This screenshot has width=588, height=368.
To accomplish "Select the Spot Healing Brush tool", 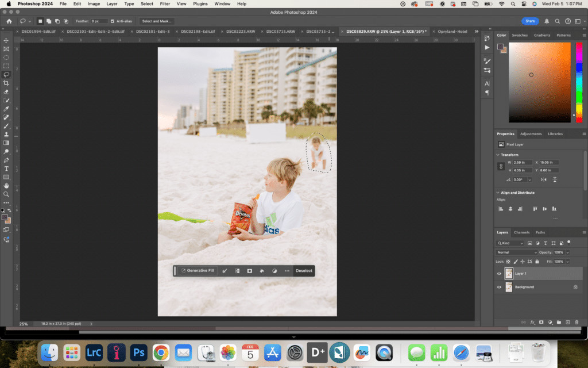I will coord(6,117).
